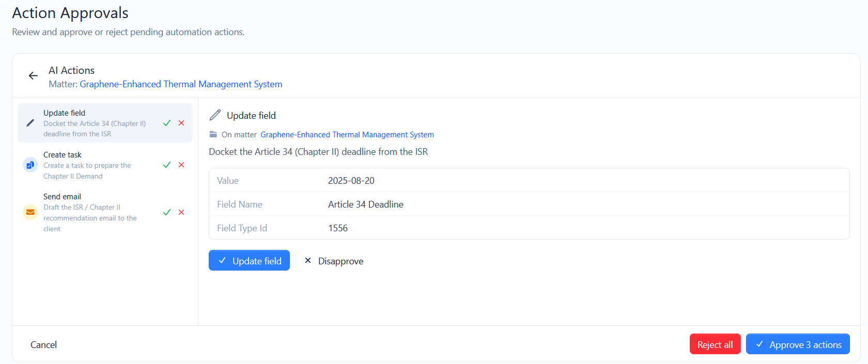Click Approve 3 actions button
The image size is (868, 364).
click(798, 344)
